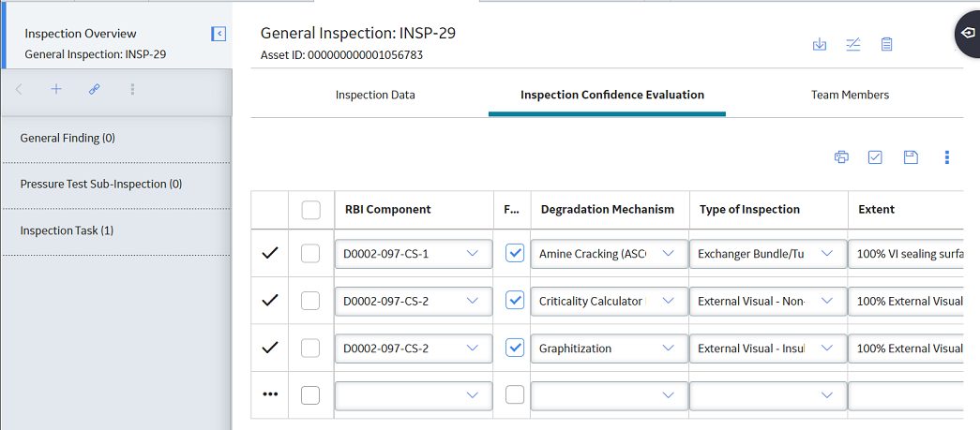Click empty Extent field in last row
This screenshot has width=980, height=430.
(x=906, y=394)
